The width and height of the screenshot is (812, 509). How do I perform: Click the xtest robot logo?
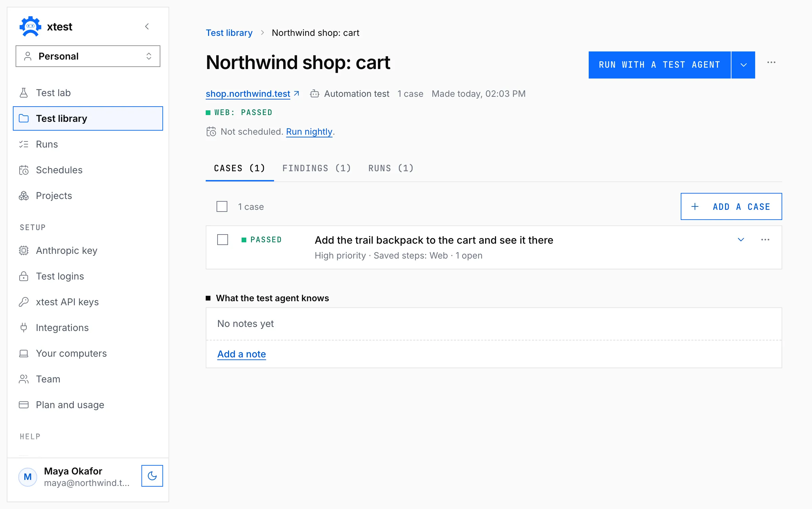(30, 26)
